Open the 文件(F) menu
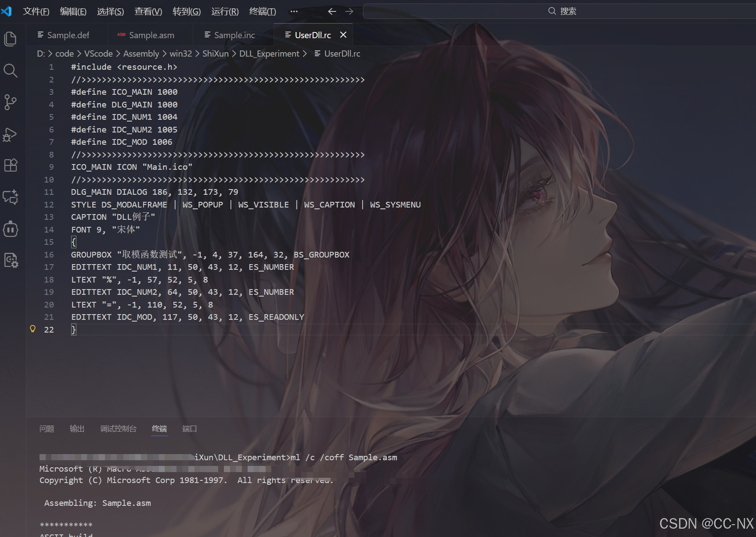The height and width of the screenshot is (537, 756). tap(36, 11)
